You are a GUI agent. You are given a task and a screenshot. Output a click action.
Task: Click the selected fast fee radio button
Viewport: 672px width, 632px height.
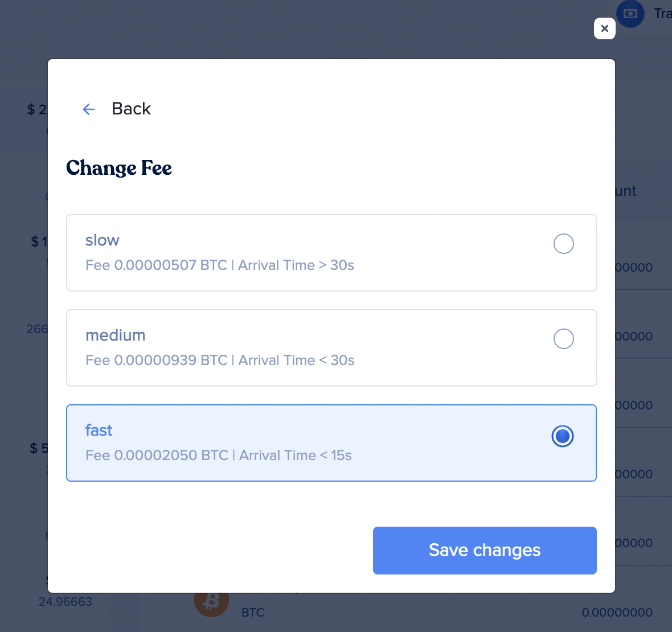(x=562, y=436)
